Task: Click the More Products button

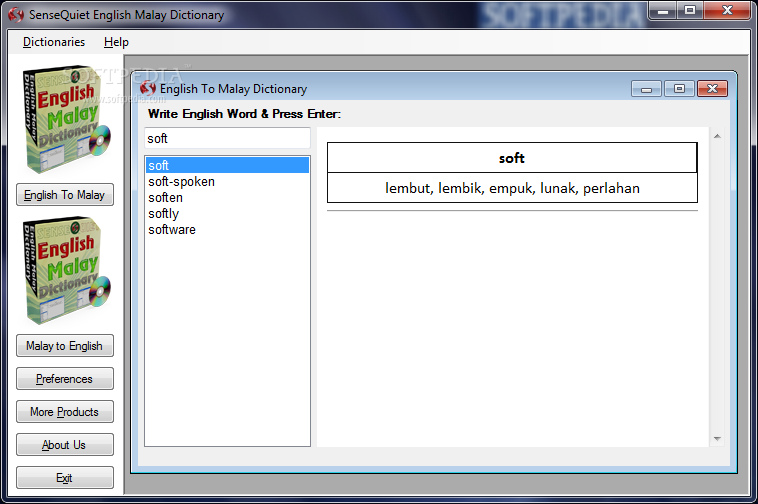Action: point(65,411)
